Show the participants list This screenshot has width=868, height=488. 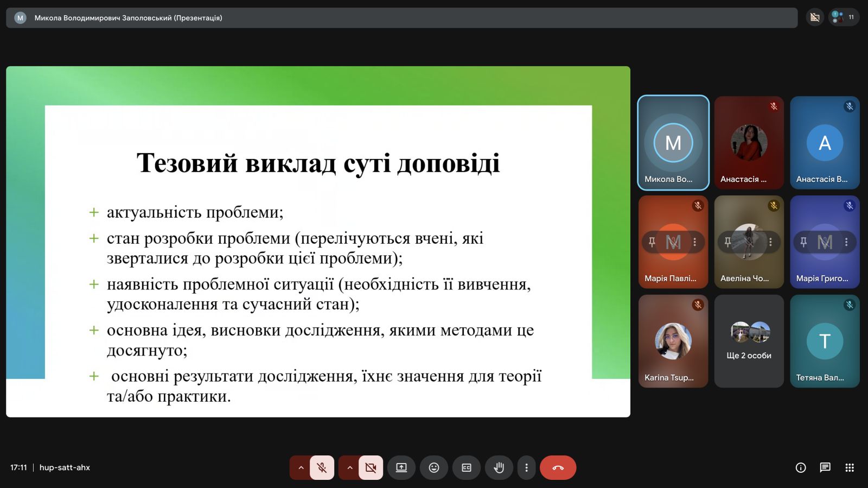pyautogui.click(x=844, y=17)
